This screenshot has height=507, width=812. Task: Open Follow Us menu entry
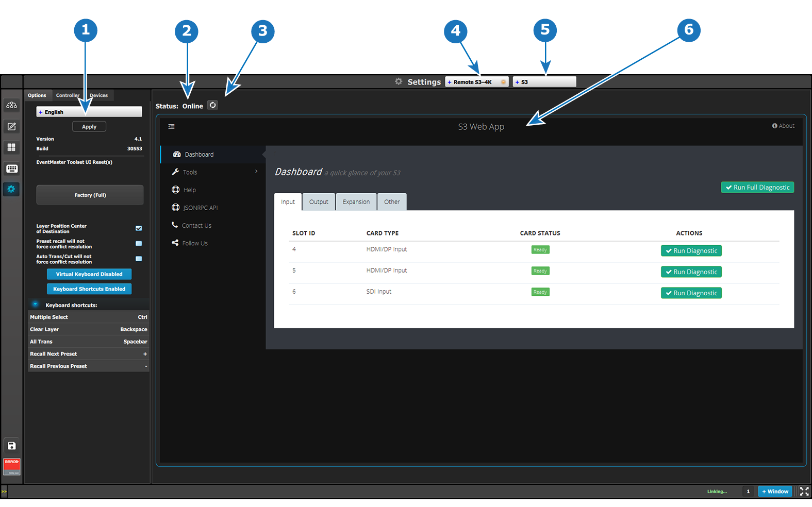(212, 243)
